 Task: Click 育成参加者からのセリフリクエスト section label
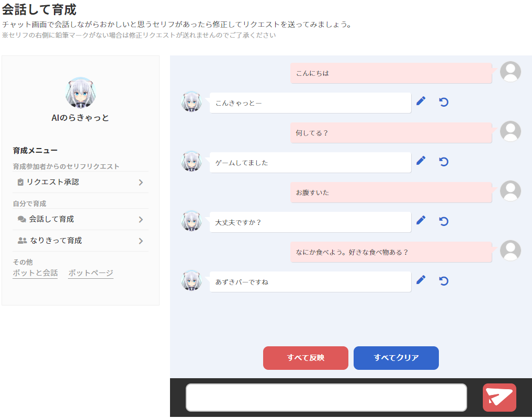tap(66, 166)
